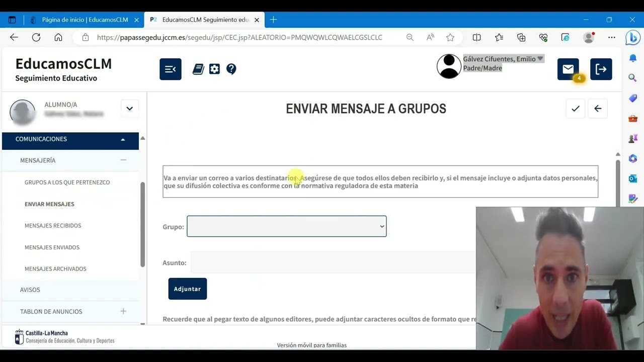Open a new browser tab
644x362 pixels.
pyautogui.click(x=273, y=20)
